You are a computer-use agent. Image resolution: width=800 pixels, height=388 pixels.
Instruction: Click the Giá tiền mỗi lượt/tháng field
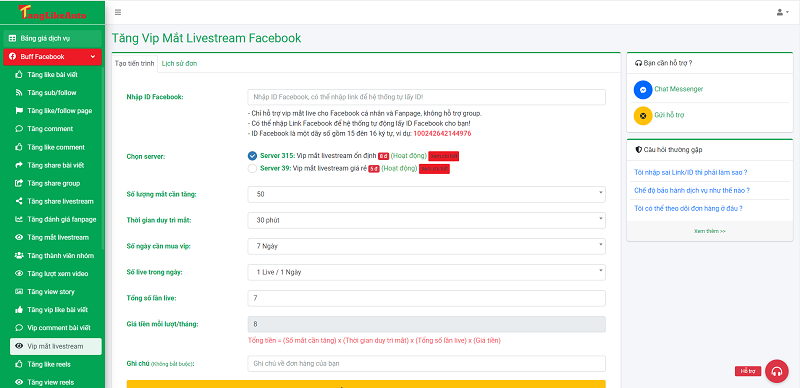[x=427, y=325]
